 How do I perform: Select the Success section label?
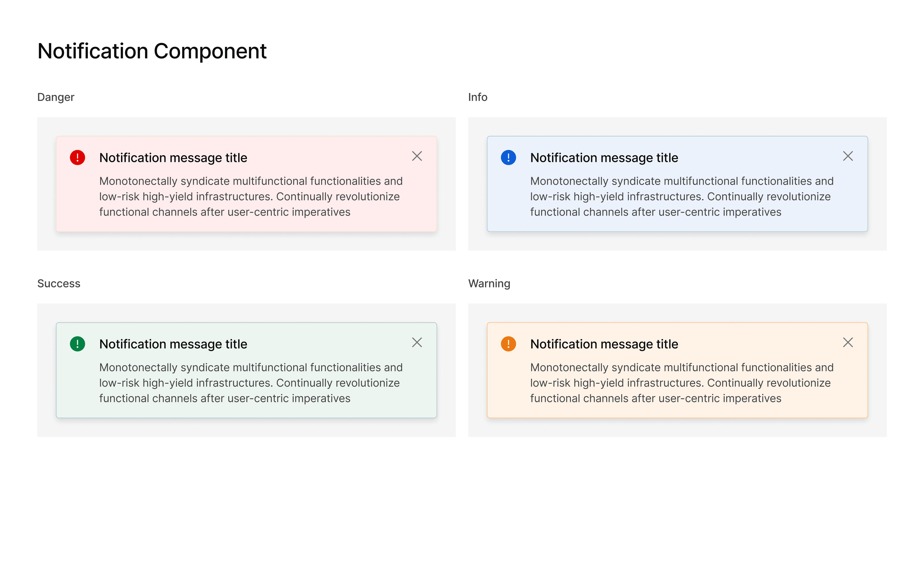click(59, 284)
